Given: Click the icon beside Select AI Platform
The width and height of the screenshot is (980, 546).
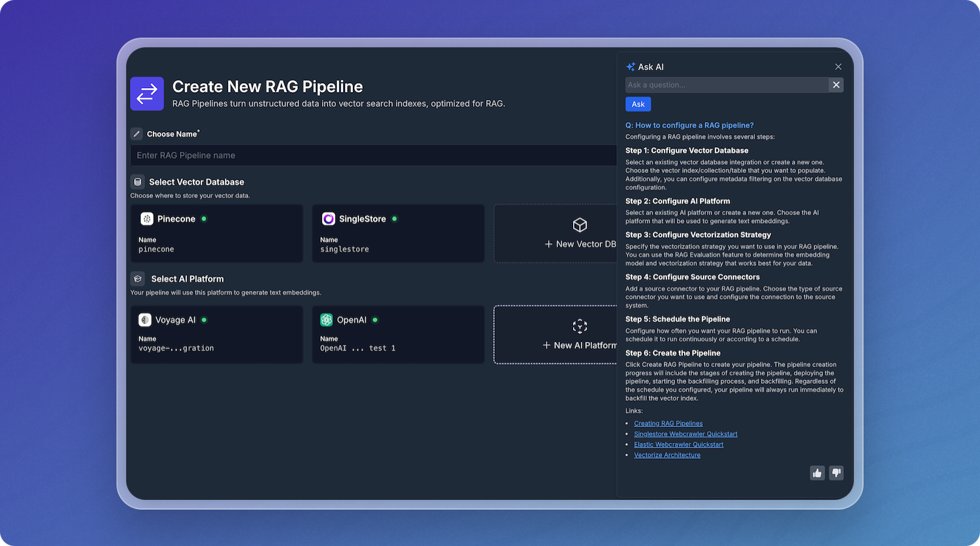Looking at the screenshot, I should 138,279.
